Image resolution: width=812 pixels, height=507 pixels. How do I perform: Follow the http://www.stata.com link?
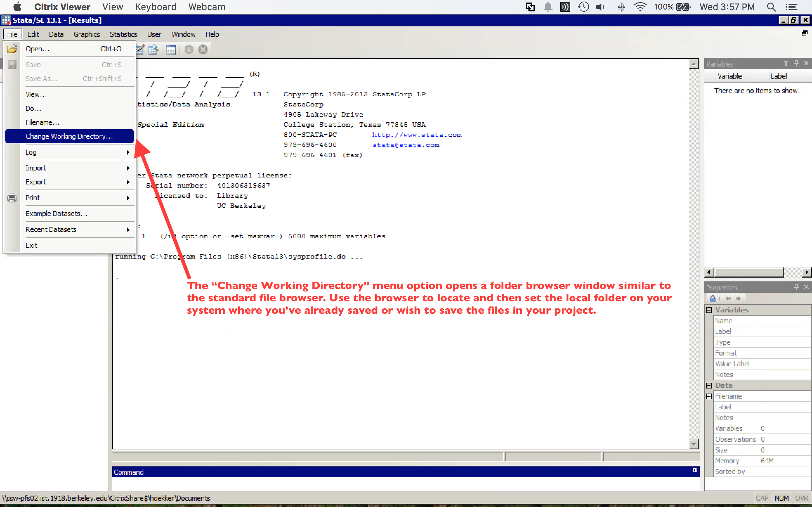[x=417, y=134]
